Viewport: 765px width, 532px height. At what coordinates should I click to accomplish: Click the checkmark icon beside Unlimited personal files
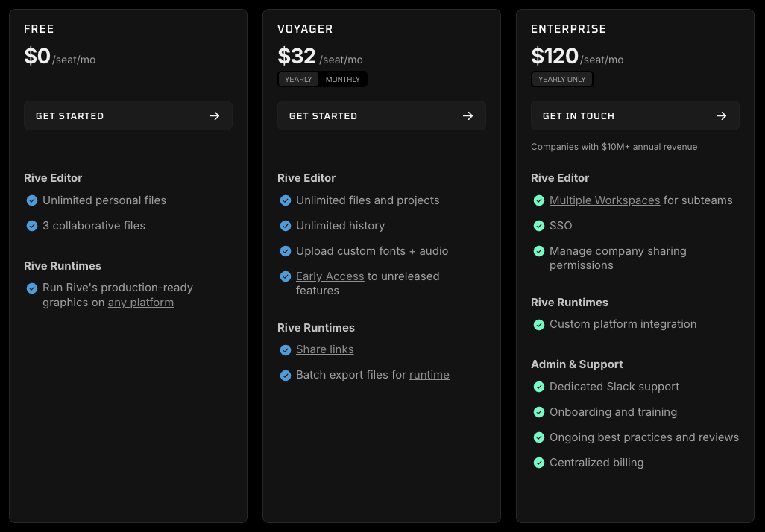(32, 200)
